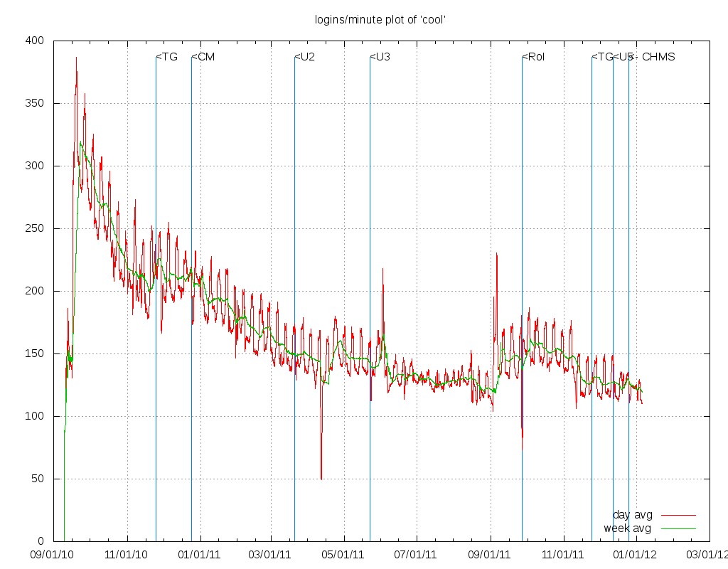This screenshot has width=728, height=569.
Task: Click the x-axis date 09/01/11
Action: click(489, 555)
